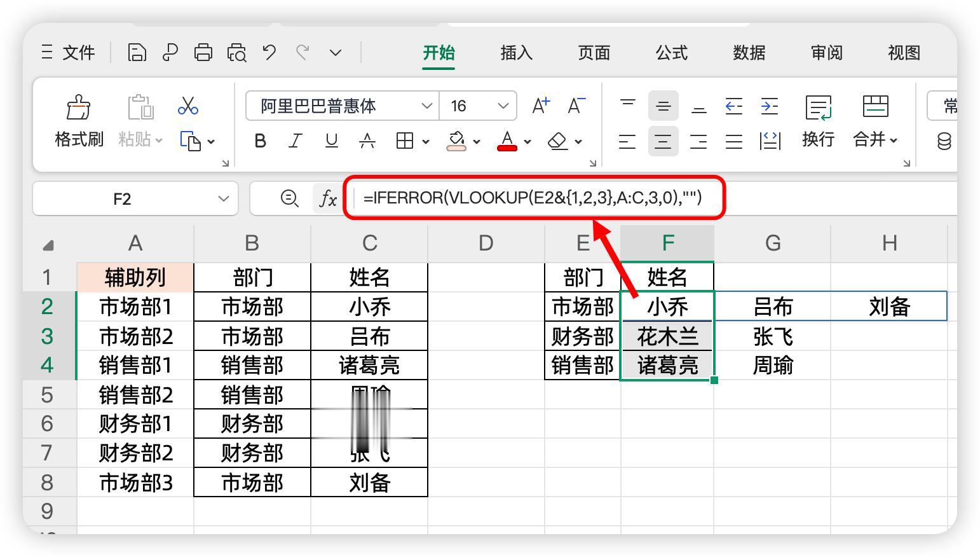Open the 页面 tab
Screen dimensions: 980x557
click(594, 53)
